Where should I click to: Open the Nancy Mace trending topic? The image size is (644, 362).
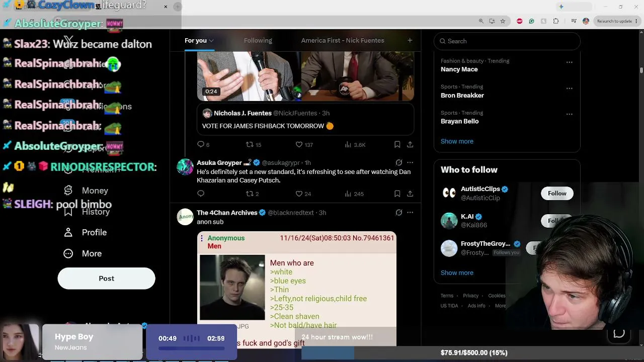(459, 69)
